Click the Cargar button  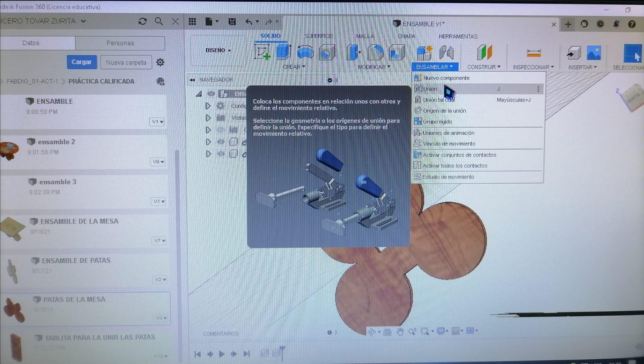coord(82,62)
